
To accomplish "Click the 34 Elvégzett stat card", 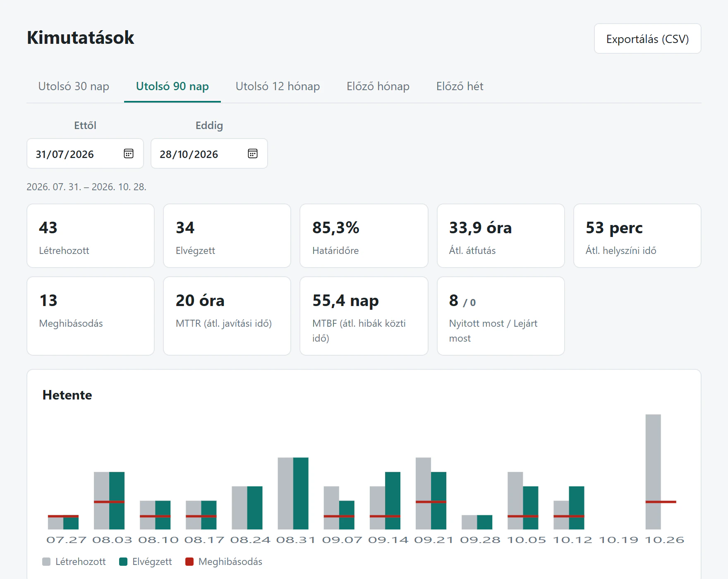I will (227, 236).
